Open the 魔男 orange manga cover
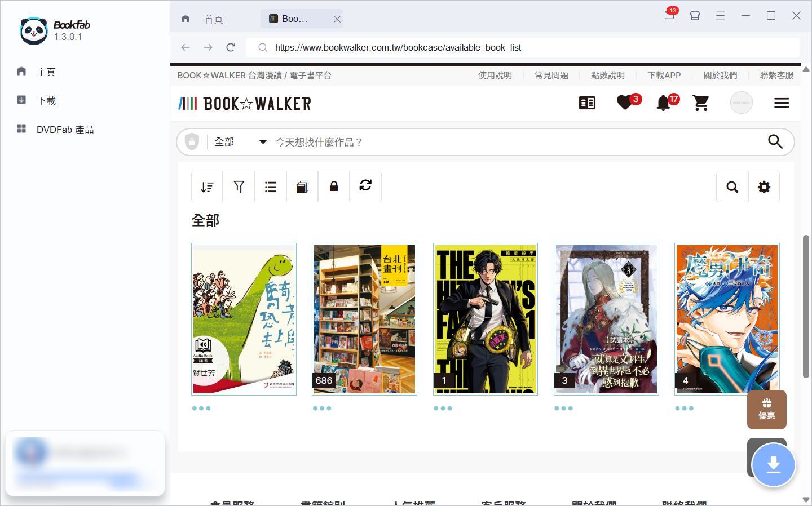Image resolution: width=812 pixels, height=506 pixels. pos(727,319)
